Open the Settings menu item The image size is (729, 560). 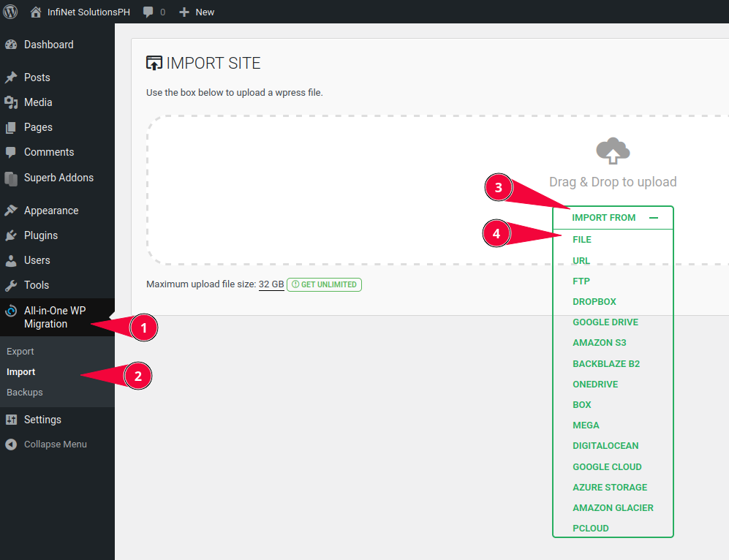[x=42, y=420]
